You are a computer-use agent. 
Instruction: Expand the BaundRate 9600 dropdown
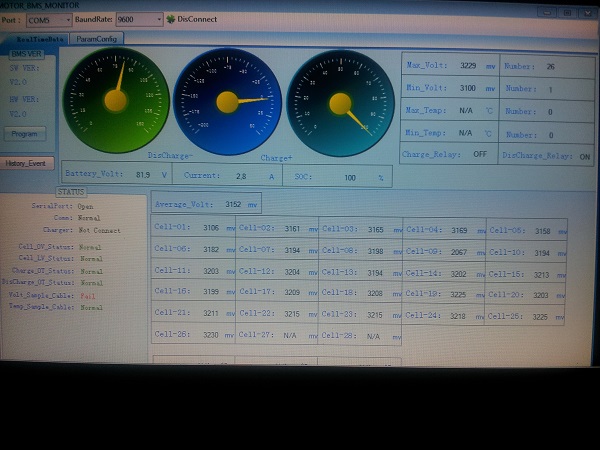coord(138,19)
